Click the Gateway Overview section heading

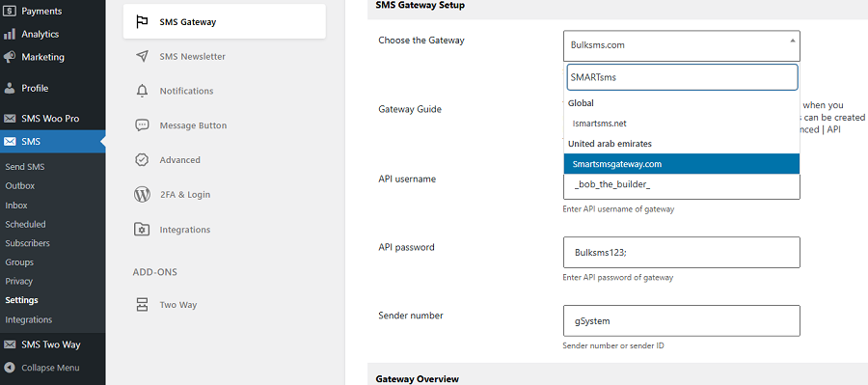click(417, 379)
